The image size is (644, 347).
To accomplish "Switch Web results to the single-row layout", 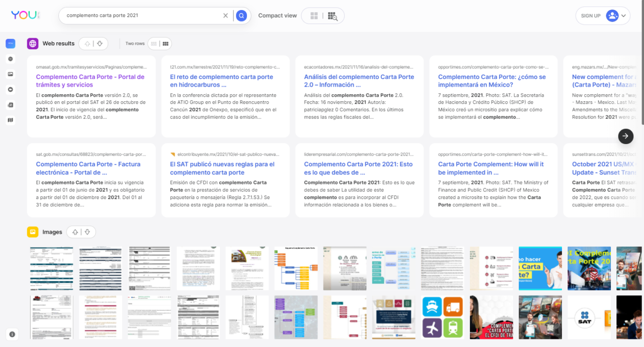I will click(154, 44).
